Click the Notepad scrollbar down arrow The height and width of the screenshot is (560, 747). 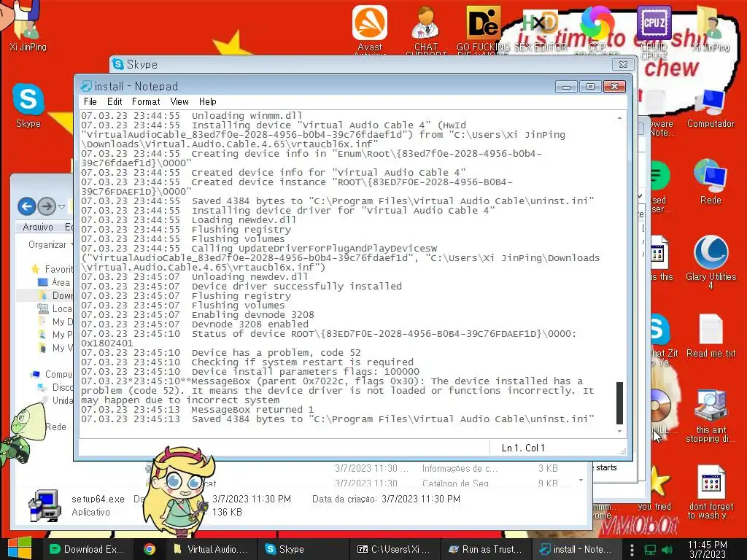click(x=619, y=431)
